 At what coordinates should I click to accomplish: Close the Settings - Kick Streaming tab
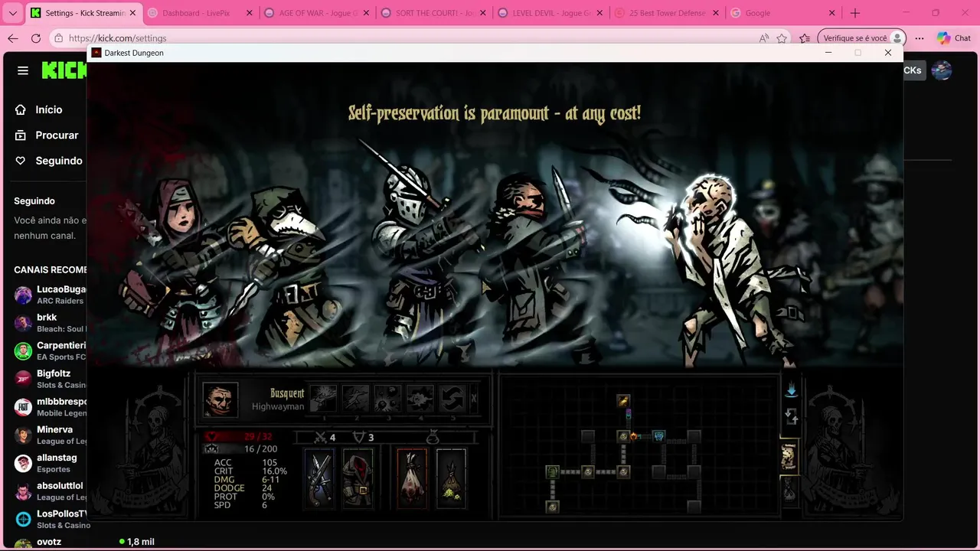(132, 13)
